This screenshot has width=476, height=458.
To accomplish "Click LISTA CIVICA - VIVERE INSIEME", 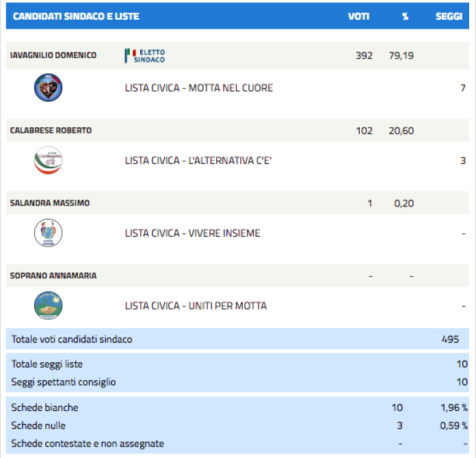I will (192, 233).
